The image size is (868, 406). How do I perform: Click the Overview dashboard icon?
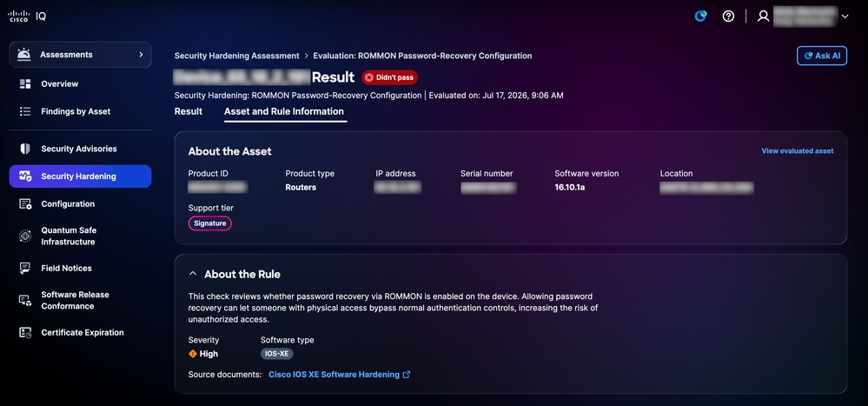(x=25, y=83)
